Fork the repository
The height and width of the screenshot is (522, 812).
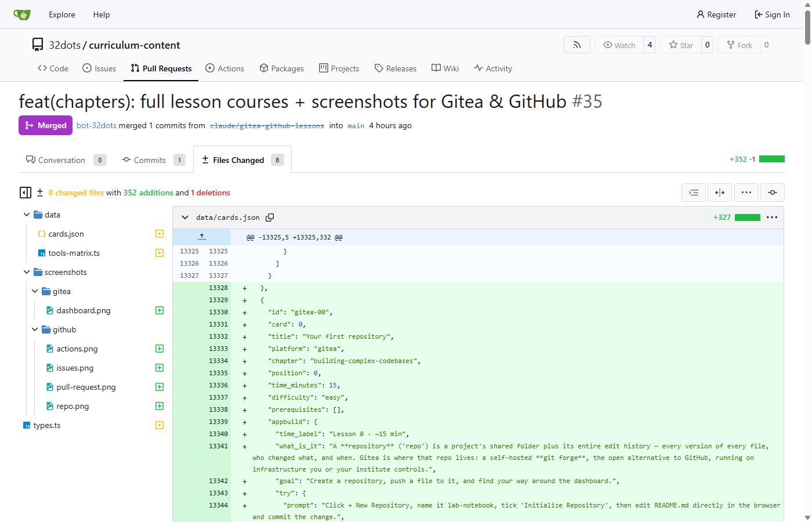pos(739,45)
